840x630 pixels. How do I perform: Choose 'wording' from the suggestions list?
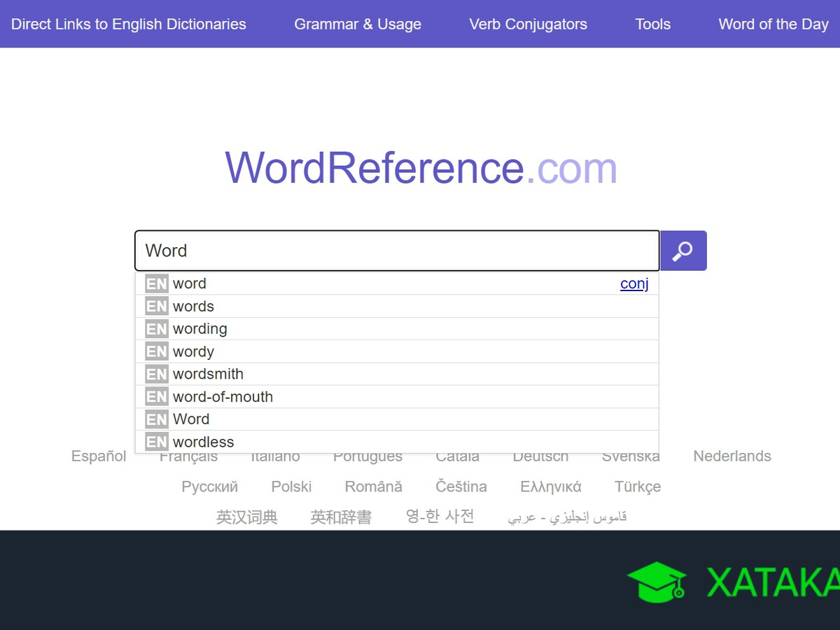[x=200, y=329]
